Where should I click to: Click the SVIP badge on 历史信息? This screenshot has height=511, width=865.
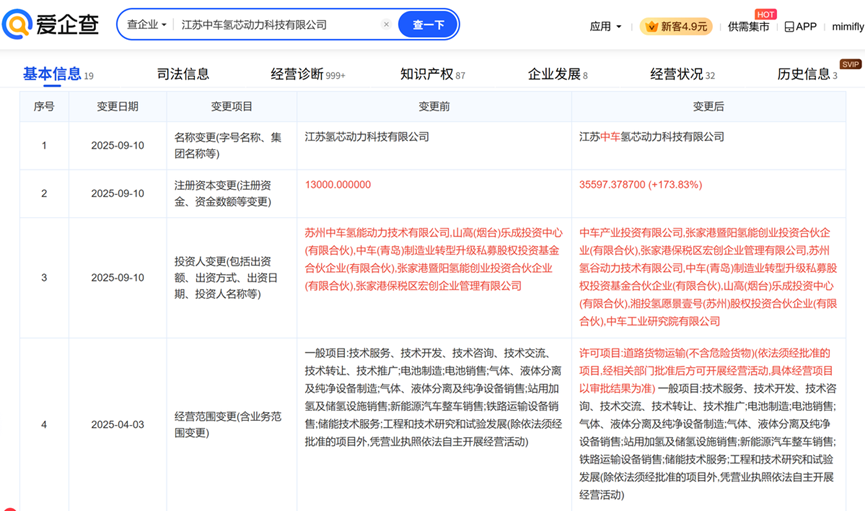pos(850,64)
